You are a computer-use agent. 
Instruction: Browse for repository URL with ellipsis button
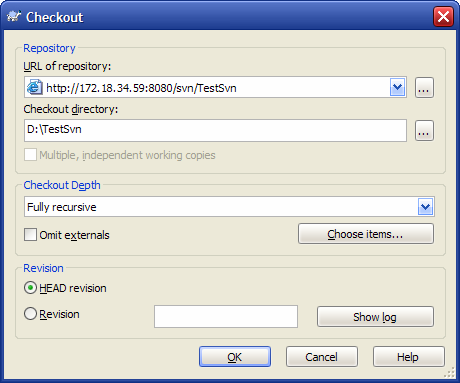click(424, 88)
